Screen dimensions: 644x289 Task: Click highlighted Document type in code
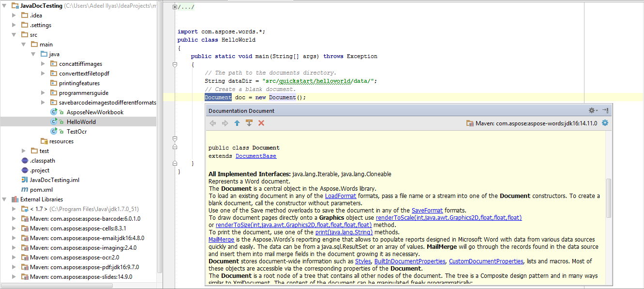(x=218, y=97)
